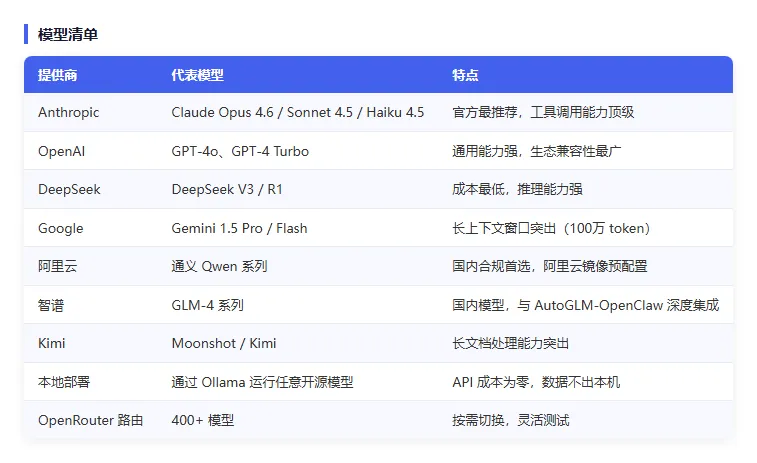
Task: Click the 400+ 模型 cell
Action: (203, 421)
